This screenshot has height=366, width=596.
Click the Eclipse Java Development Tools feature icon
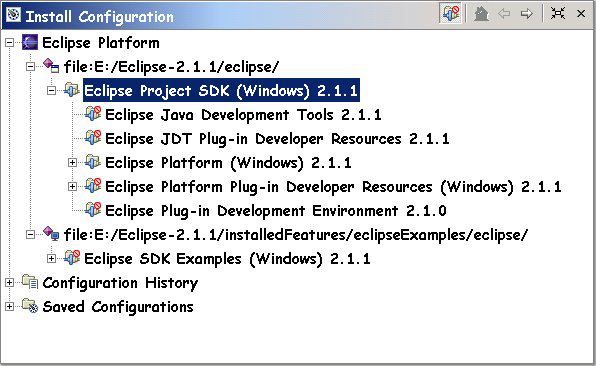pyautogui.click(x=93, y=114)
